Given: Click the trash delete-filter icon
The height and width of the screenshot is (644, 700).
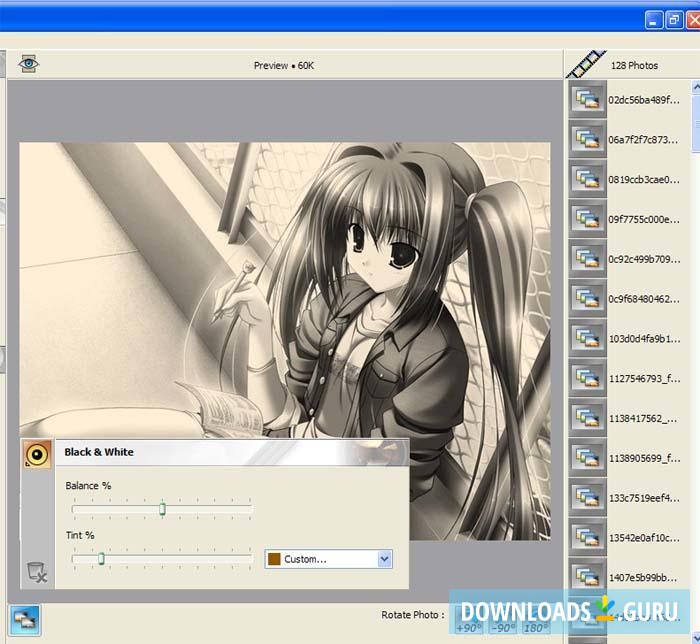Looking at the screenshot, I should point(37,572).
